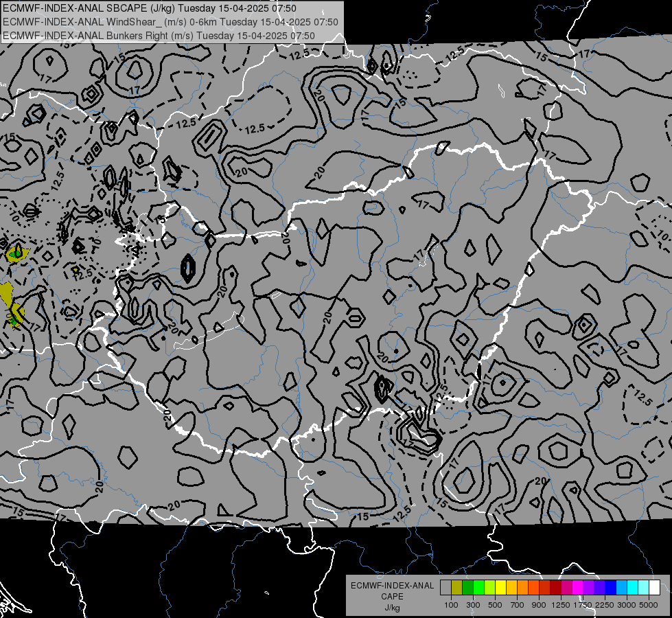Pick the purple swatch right of 1750
Viewport: 672px width, 618px height.
pyautogui.click(x=588, y=588)
